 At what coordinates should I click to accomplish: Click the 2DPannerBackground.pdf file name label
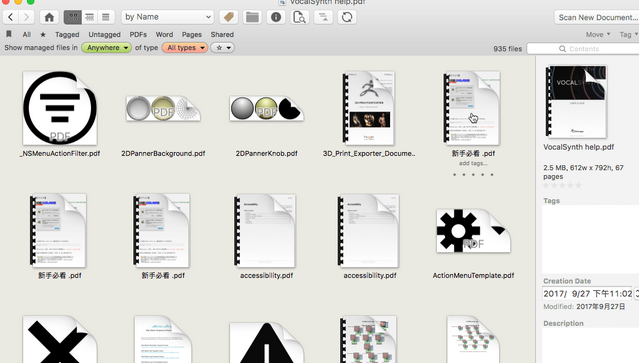163,154
